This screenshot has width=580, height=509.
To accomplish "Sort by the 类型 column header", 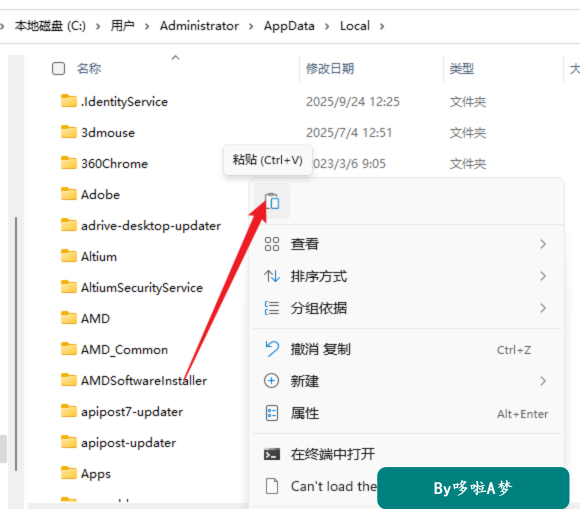I will 462,68.
